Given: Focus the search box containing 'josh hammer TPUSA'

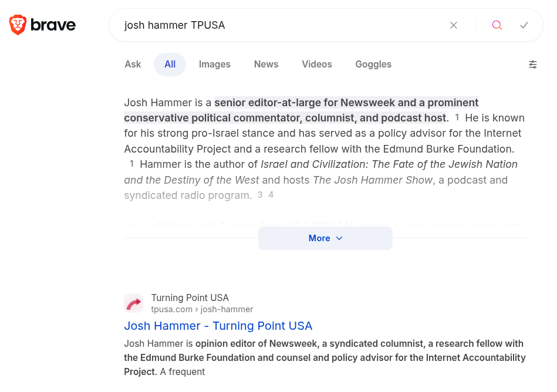Looking at the screenshot, I should tap(276, 25).
